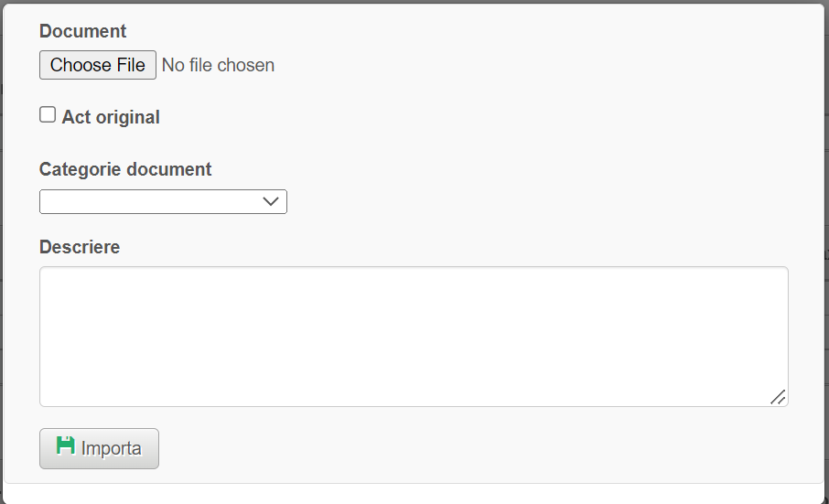
Task: Open the Categorie document dropdown
Action: pyautogui.click(x=163, y=202)
